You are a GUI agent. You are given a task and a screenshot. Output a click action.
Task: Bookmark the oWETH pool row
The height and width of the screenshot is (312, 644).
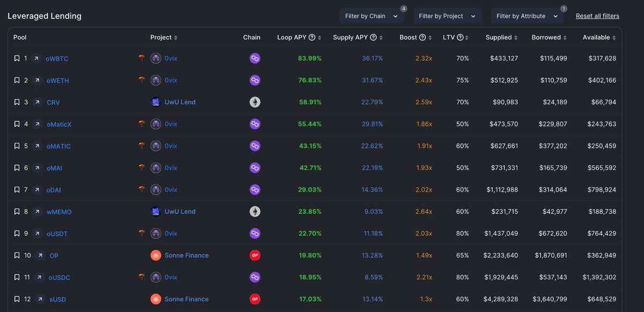coord(17,80)
